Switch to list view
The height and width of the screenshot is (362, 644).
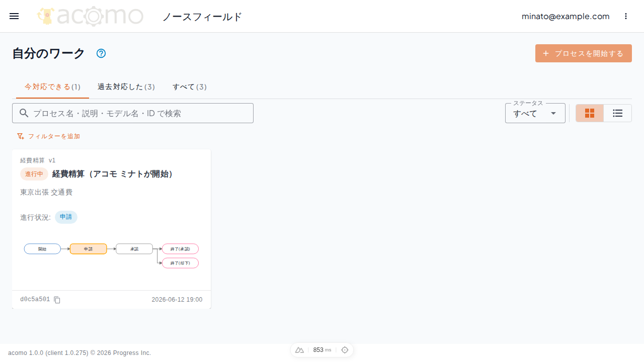(618, 113)
